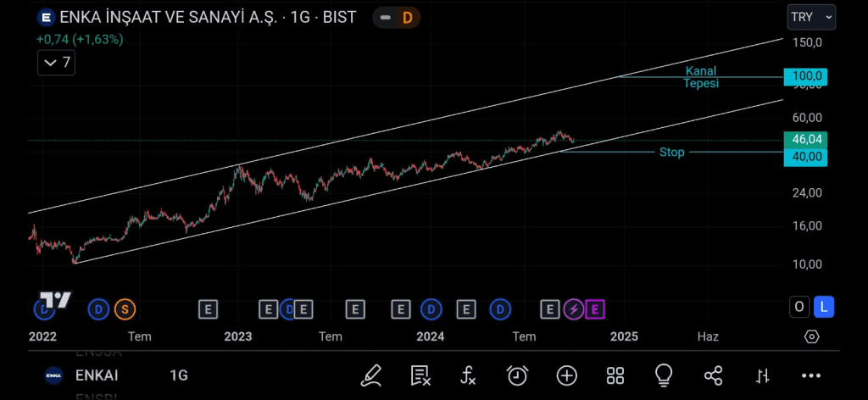The image size is (868, 400).
Task: Tap the +0,74 (+1,63%) change text
Action: coord(80,39)
